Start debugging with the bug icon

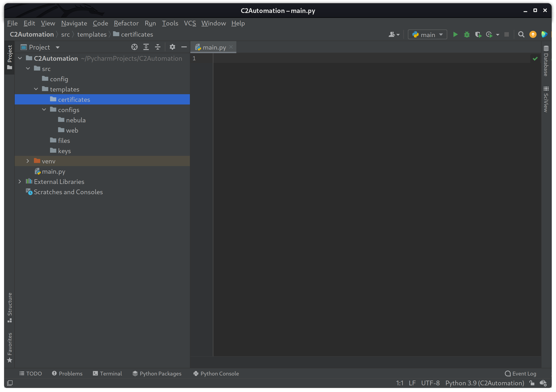tap(467, 34)
